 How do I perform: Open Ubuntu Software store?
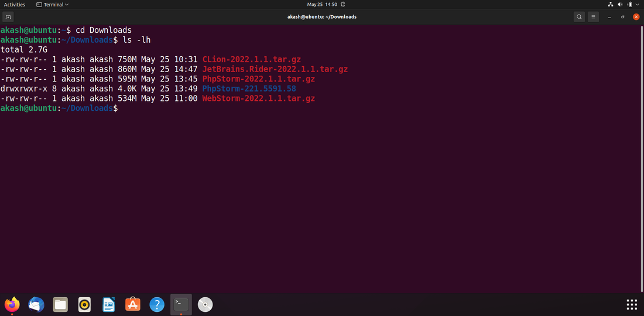(x=133, y=304)
